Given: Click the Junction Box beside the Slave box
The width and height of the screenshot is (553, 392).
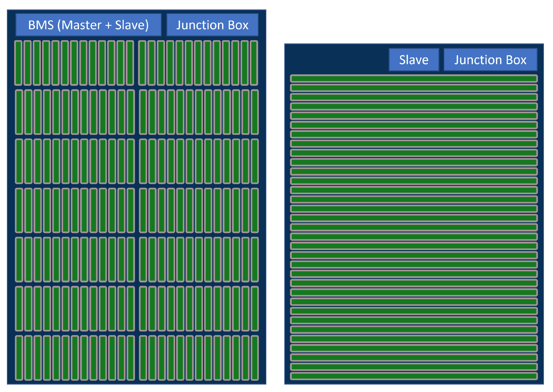Looking at the screenshot, I should coord(490,60).
